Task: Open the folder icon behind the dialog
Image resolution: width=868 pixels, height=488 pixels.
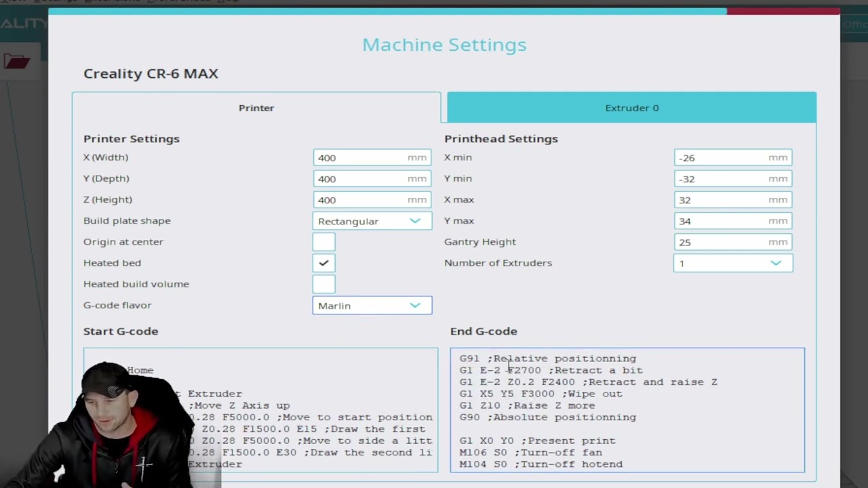Action: (x=16, y=62)
